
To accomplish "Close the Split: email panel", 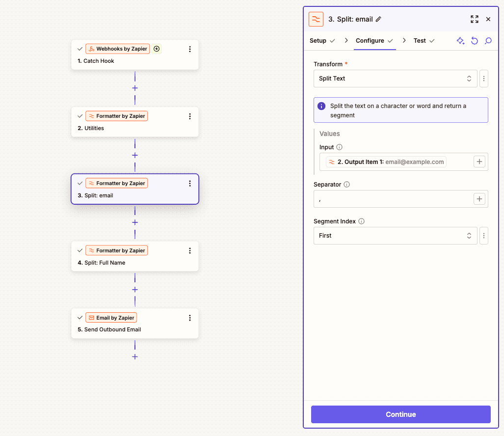I will [x=488, y=19].
